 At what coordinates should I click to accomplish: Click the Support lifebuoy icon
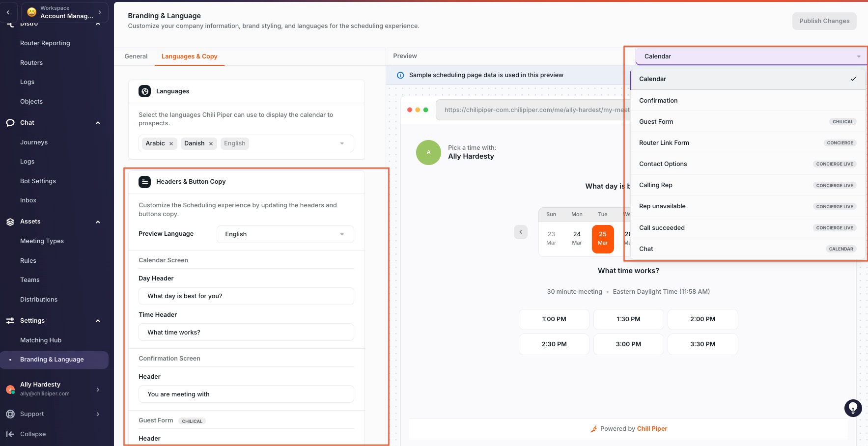click(10, 414)
